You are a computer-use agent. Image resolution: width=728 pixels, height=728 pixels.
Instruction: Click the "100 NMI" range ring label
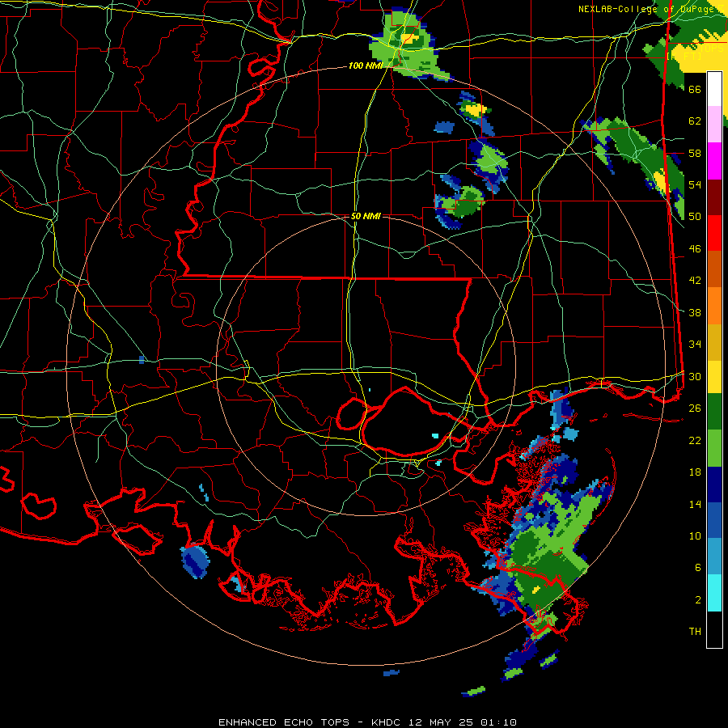pos(365,66)
